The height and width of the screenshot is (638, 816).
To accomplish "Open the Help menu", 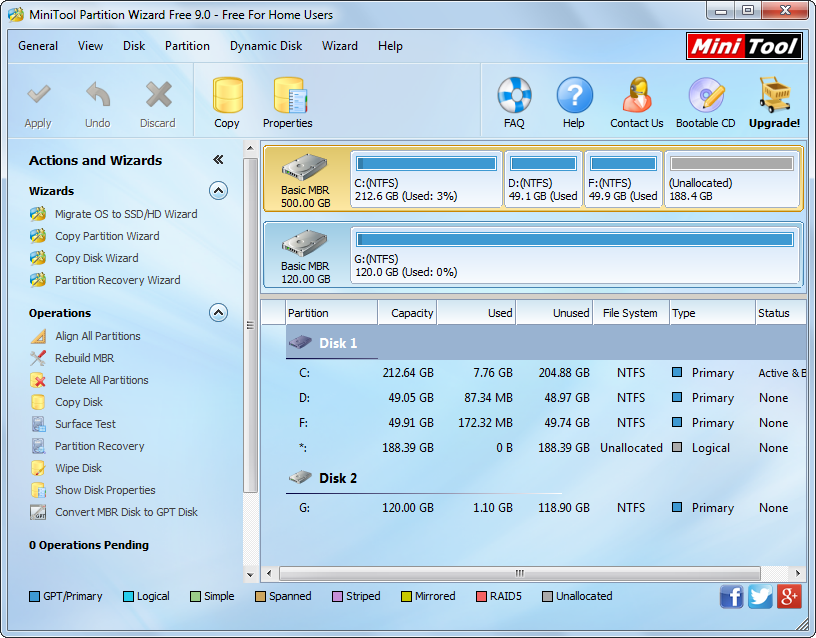I will 390,46.
